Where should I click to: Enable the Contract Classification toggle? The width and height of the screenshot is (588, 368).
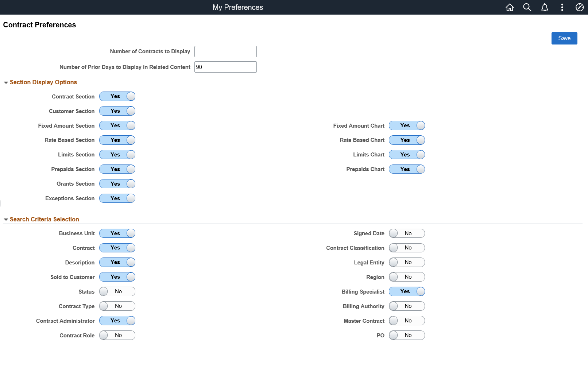pyautogui.click(x=407, y=248)
